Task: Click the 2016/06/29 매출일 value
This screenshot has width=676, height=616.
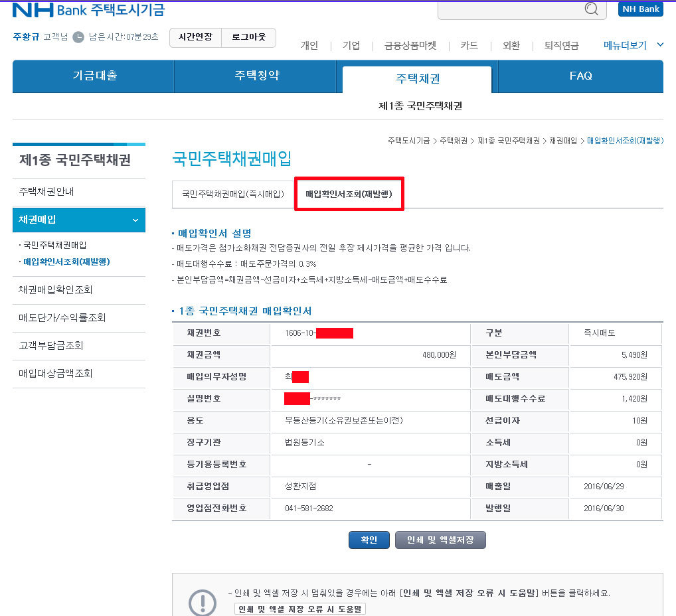Action: pyautogui.click(x=604, y=487)
